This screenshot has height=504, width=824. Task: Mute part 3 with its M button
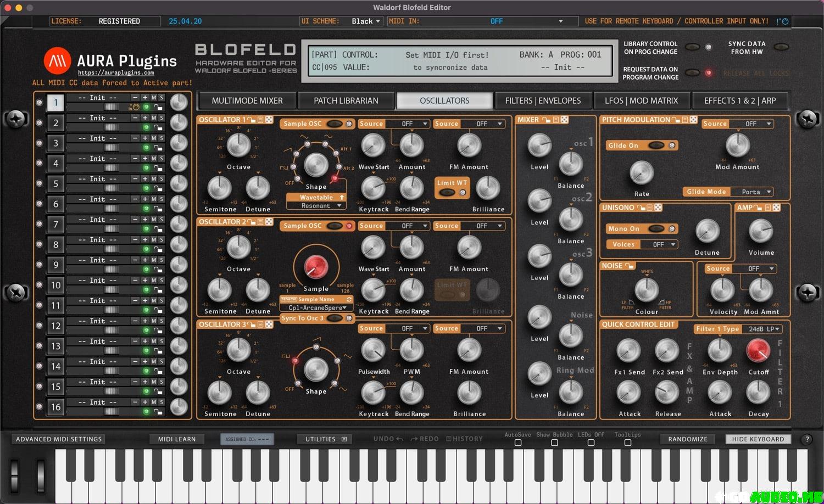(x=154, y=138)
